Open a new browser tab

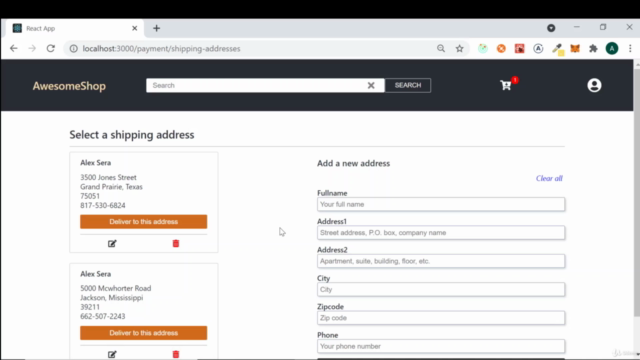coord(156,28)
